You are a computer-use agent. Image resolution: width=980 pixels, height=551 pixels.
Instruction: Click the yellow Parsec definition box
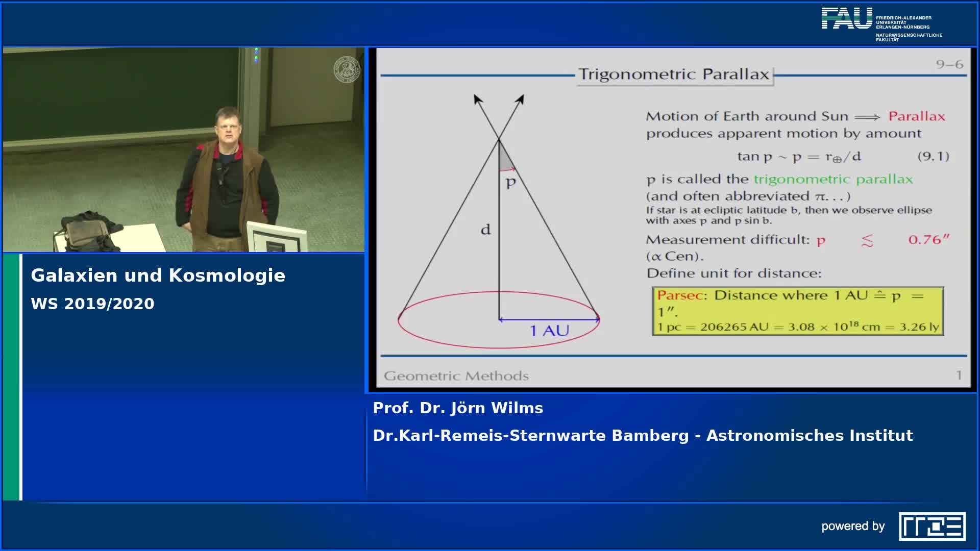tap(797, 311)
